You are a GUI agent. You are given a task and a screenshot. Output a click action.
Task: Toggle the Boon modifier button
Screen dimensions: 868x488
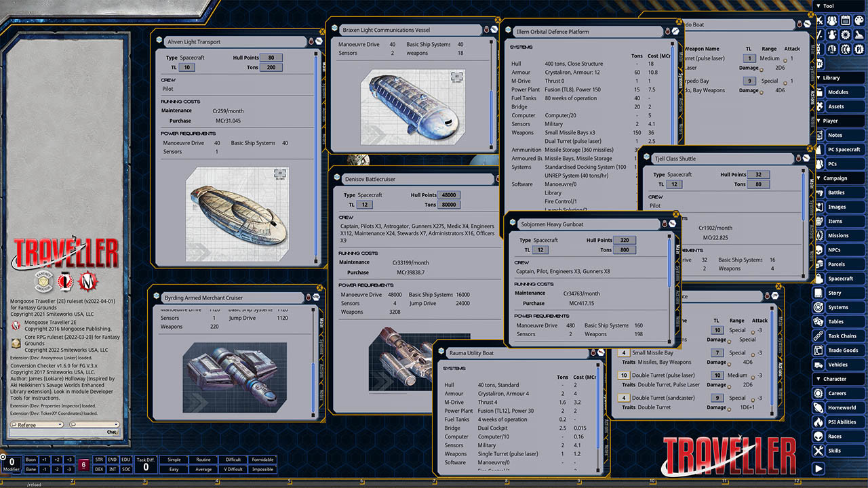pyautogui.click(x=31, y=460)
